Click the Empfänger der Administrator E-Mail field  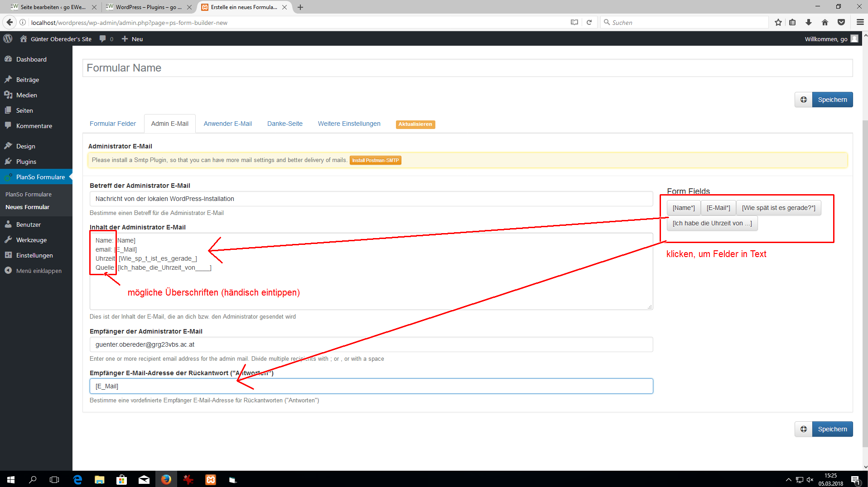(x=371, y=344)
